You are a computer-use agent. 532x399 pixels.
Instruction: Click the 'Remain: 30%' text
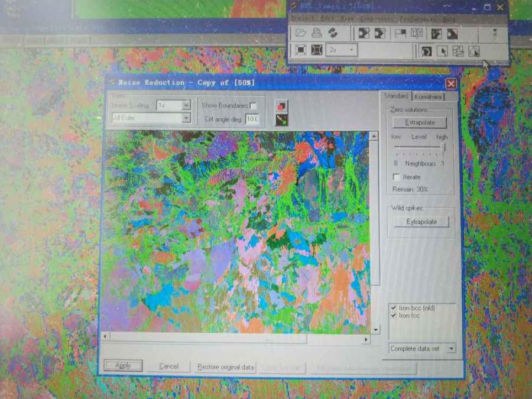[x=410, y=189]
